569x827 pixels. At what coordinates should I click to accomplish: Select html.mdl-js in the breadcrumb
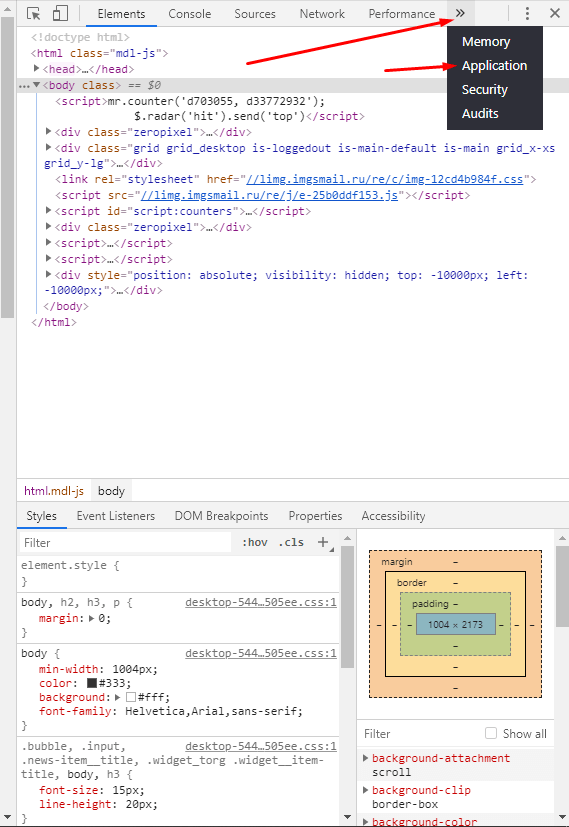pos(54,491)
